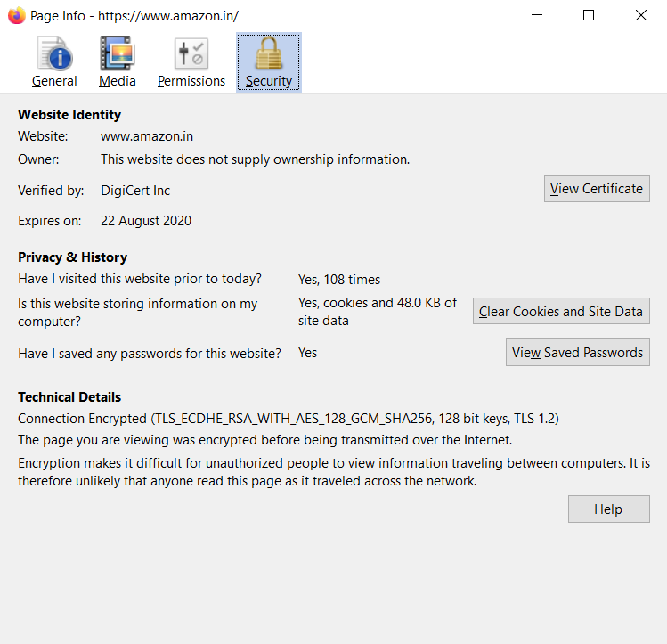Click the 'Yes' saved passwords answer
This screenshot has width=667, height=644.
307,353
